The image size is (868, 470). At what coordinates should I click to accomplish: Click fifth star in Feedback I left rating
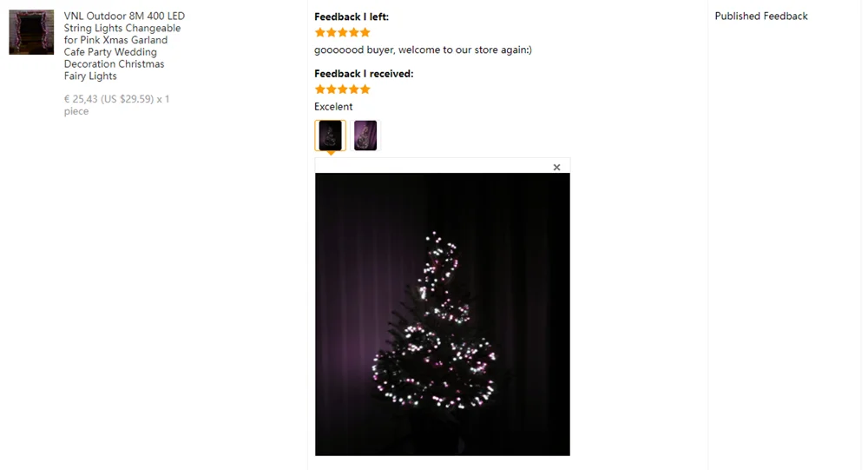365,32
